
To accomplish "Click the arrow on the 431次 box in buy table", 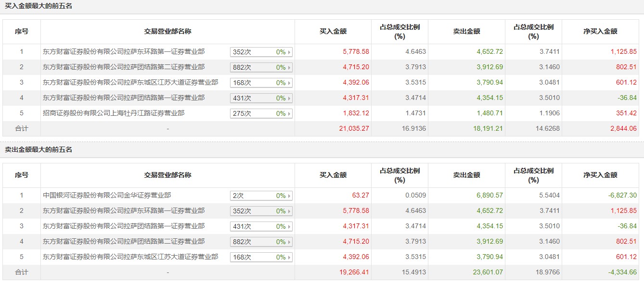I will [289, 99].
